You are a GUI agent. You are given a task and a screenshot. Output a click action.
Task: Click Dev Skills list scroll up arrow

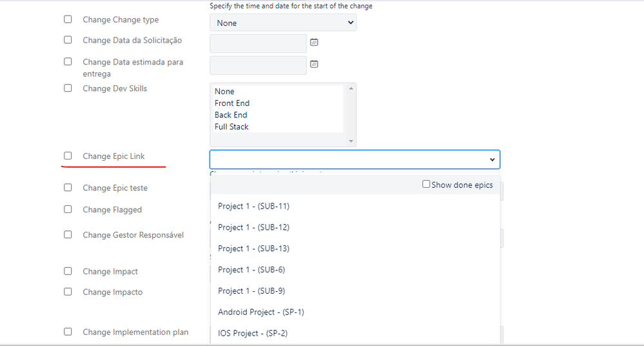(351, 88)
